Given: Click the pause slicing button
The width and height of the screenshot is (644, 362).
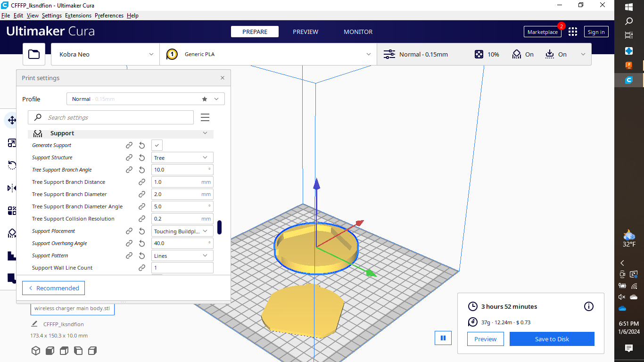Looking at the screenshot, I should point(443,338).
